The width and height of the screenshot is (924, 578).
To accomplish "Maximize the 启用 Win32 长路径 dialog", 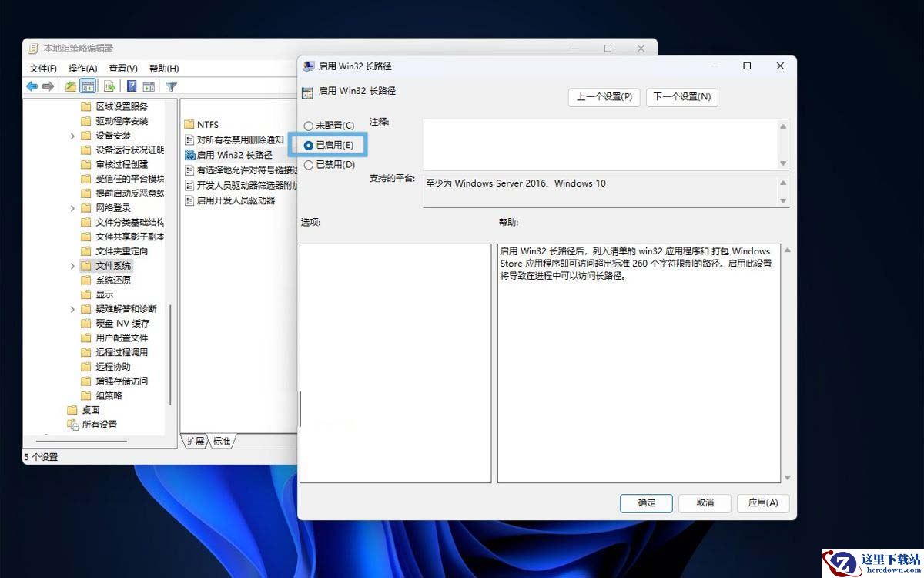I will tap(747, 66).
